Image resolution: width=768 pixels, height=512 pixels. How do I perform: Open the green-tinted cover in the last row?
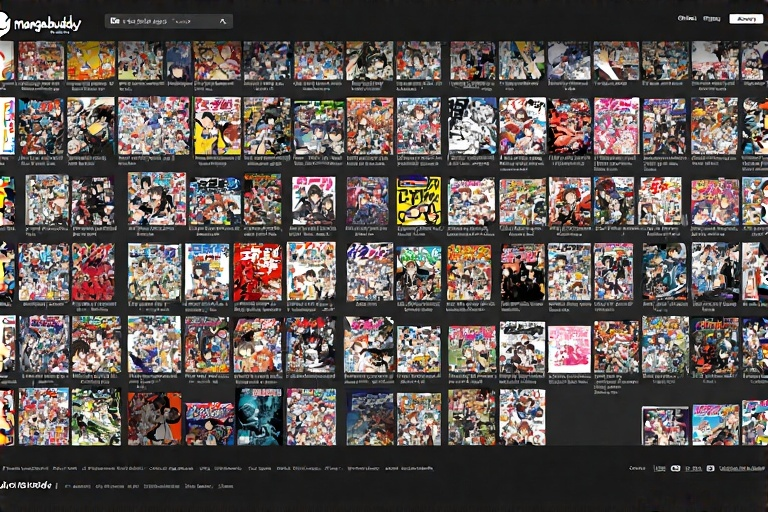[96, 417]
